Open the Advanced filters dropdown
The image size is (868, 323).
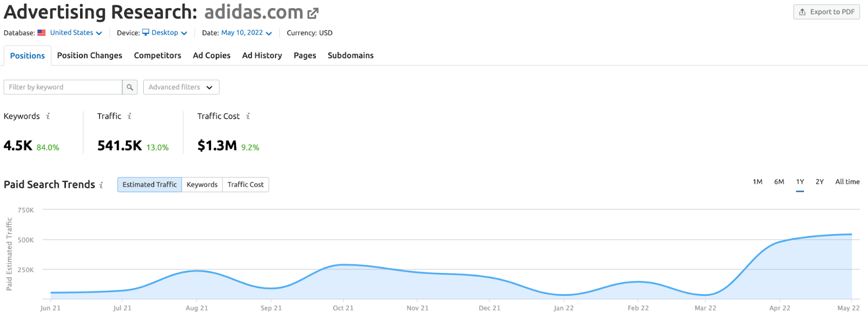(x=181, y=87)
